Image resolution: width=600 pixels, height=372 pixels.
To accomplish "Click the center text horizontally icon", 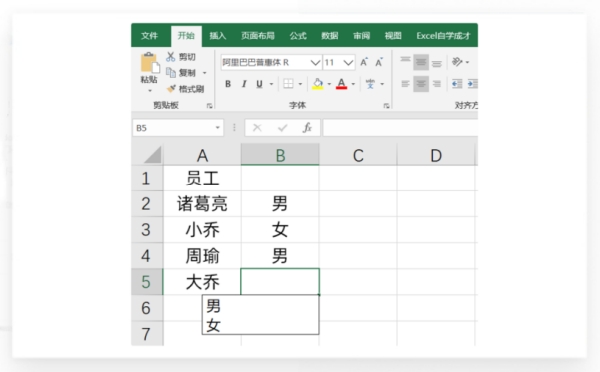I will 421,84.
